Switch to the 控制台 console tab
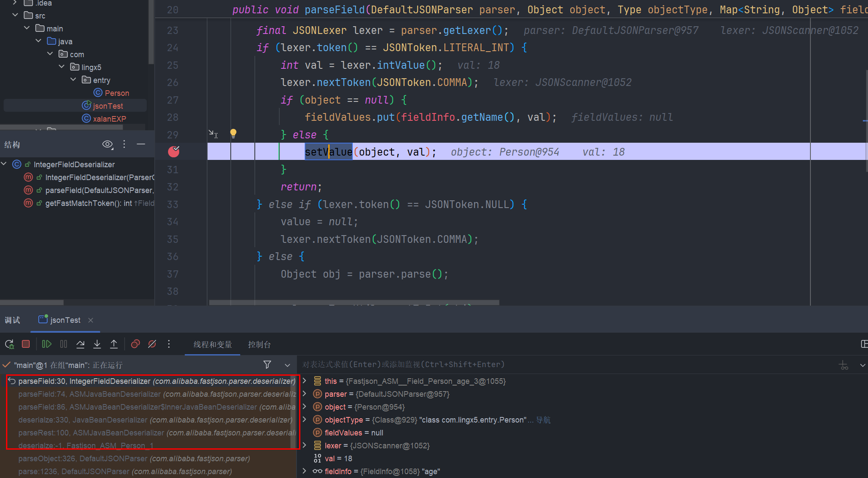Screen dimensions: 868x478 tap(259, 345)
